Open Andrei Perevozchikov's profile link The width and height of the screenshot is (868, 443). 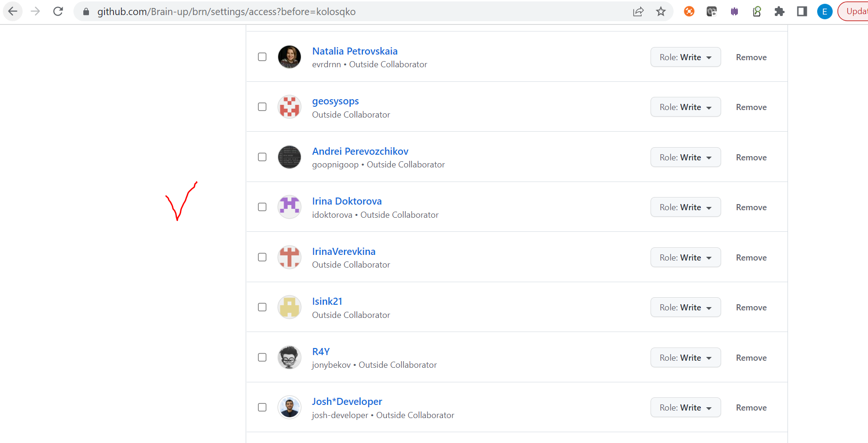click(x=360, y=151)
